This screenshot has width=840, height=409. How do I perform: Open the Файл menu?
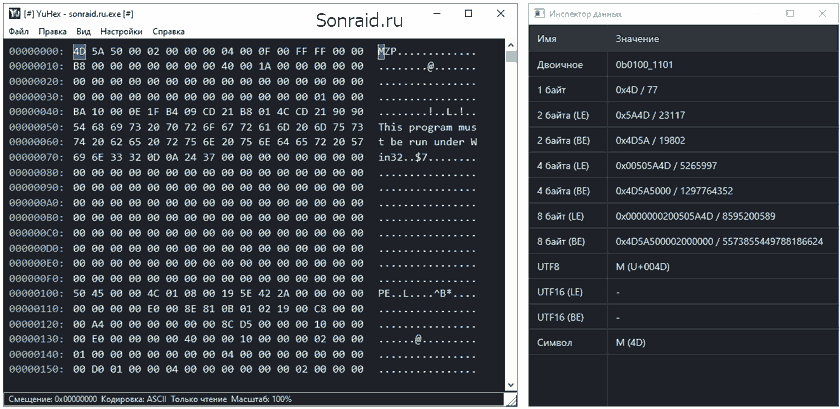tap(19, 32)
